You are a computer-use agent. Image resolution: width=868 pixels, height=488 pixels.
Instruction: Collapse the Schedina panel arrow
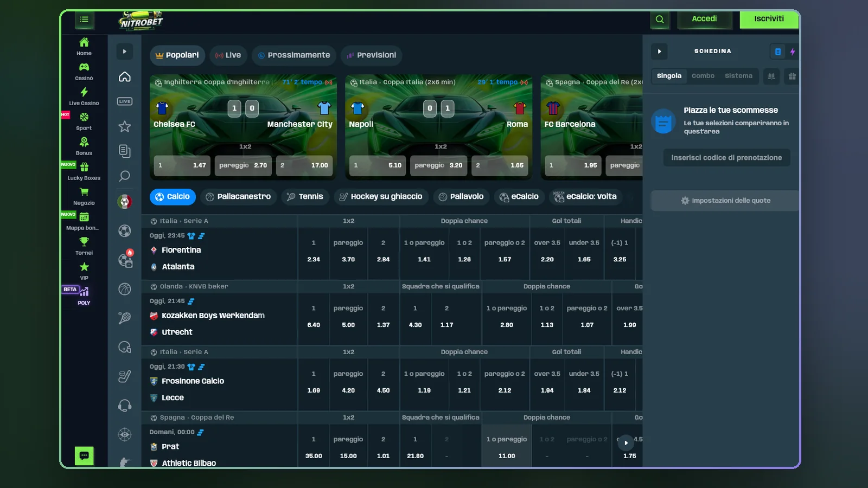(659, 52)
